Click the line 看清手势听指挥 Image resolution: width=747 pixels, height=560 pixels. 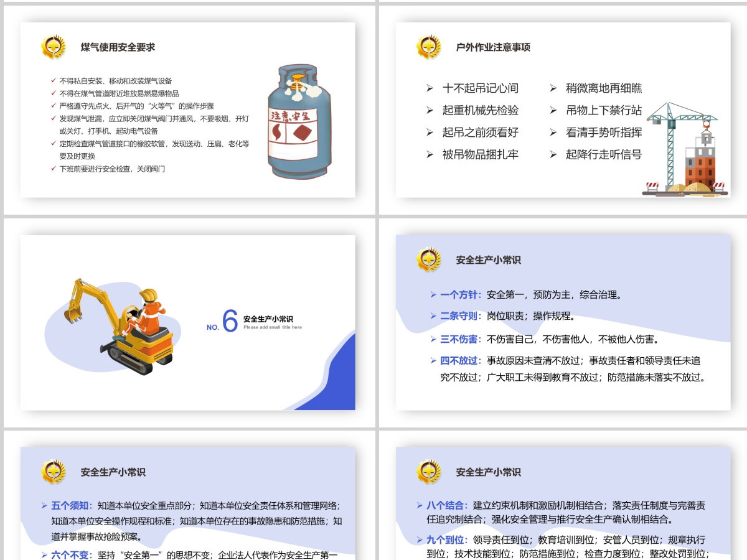604,133
